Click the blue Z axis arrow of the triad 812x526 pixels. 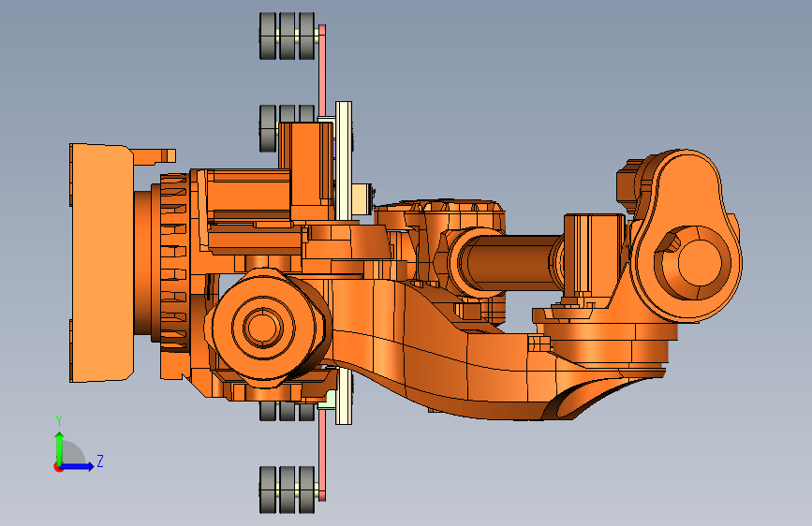click(78, 466)
